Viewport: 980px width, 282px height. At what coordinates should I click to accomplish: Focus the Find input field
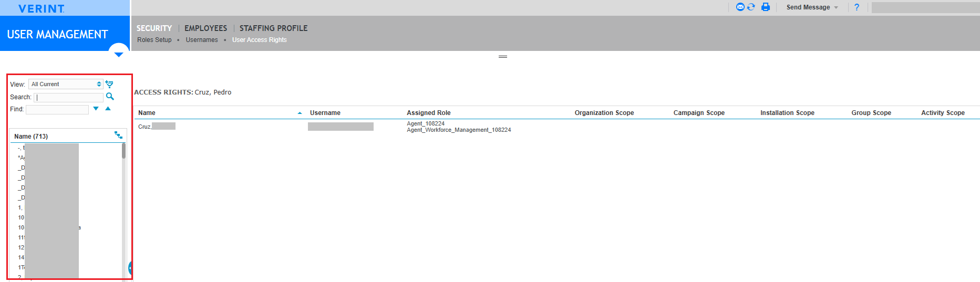coord(57,109)
